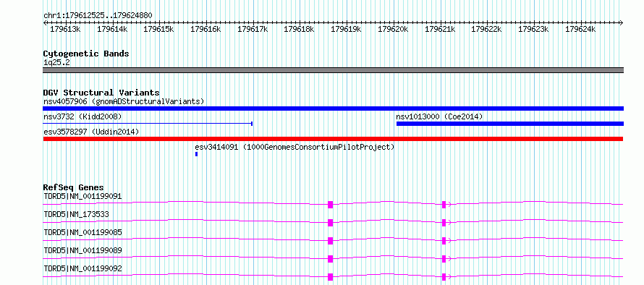
Task: Click first exon block of NM_001199089
Action: pyautogui.click(x=330, y=259)
